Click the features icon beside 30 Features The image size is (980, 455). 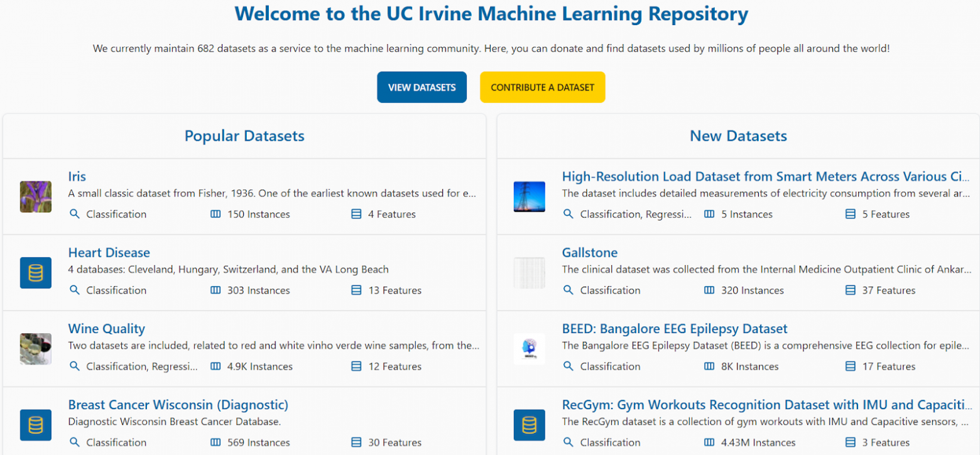point(356,442)
